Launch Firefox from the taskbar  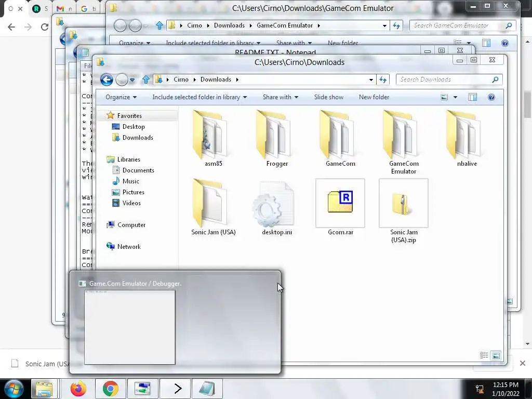tap(78, 389)
